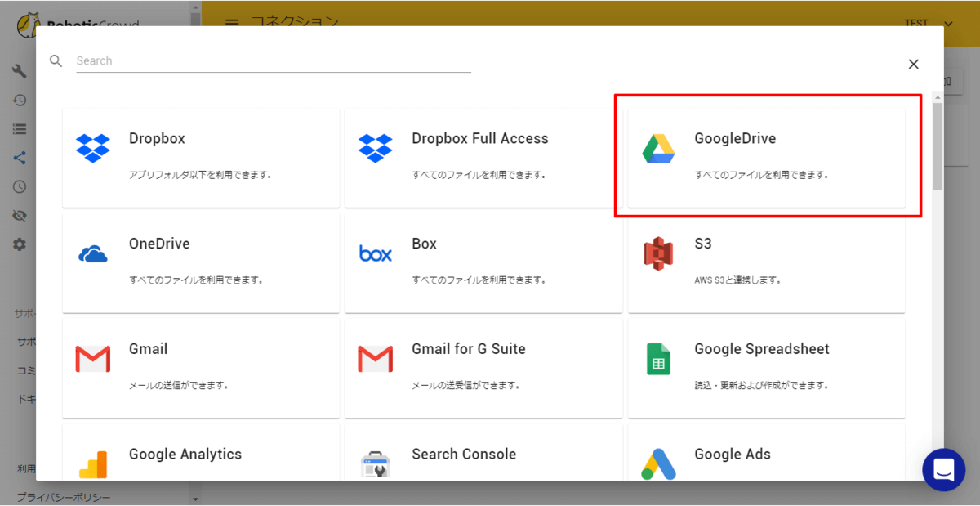Select the Dropbox connection card

tap(201, 158)
